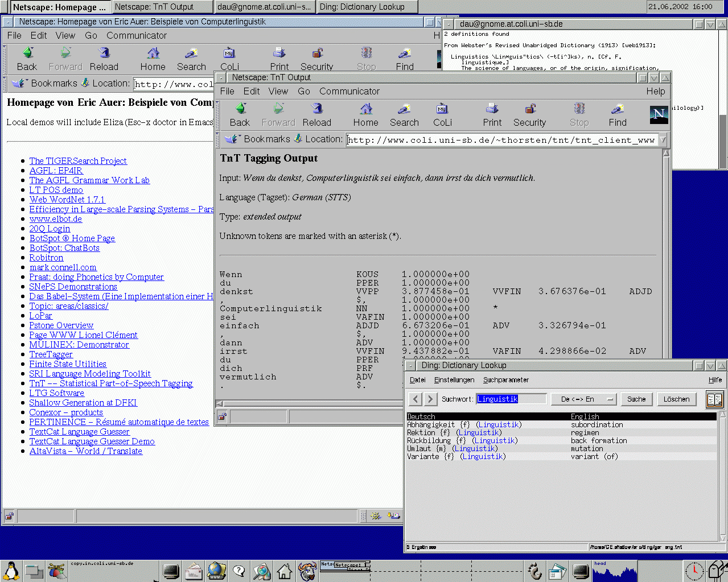
Task: Open 'AltaVista – World / Translate' link
Action: [86, 451]
